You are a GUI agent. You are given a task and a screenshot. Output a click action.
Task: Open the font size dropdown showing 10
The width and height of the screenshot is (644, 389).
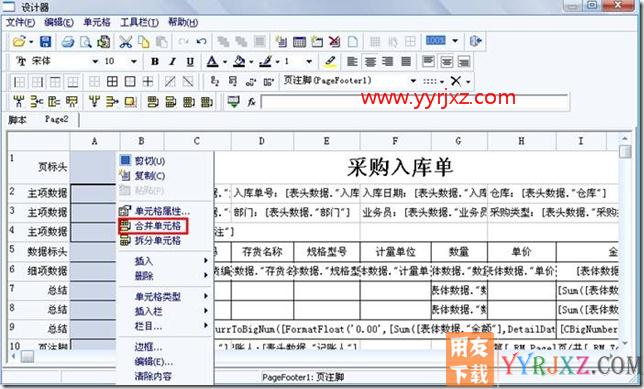(x=133, y=62)
